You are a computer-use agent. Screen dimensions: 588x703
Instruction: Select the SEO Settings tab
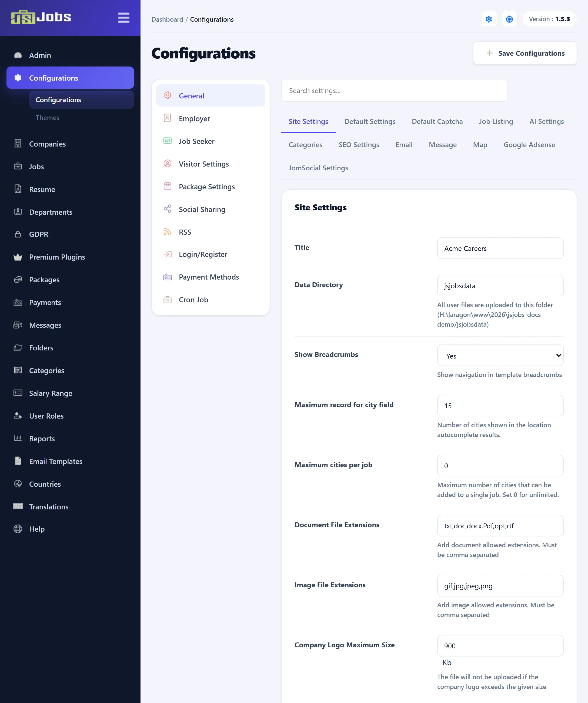(359, 145)
